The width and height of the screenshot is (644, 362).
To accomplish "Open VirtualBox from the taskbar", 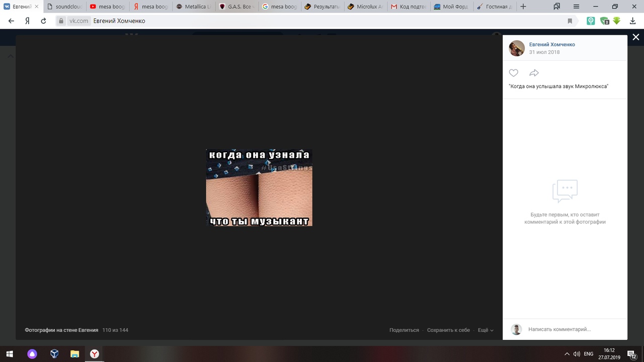I will 54,354.
